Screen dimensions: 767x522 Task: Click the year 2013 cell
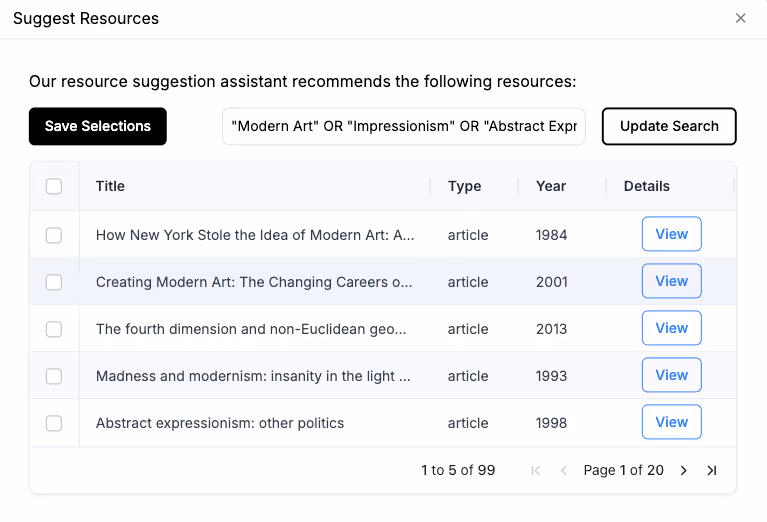click(551, 329)
